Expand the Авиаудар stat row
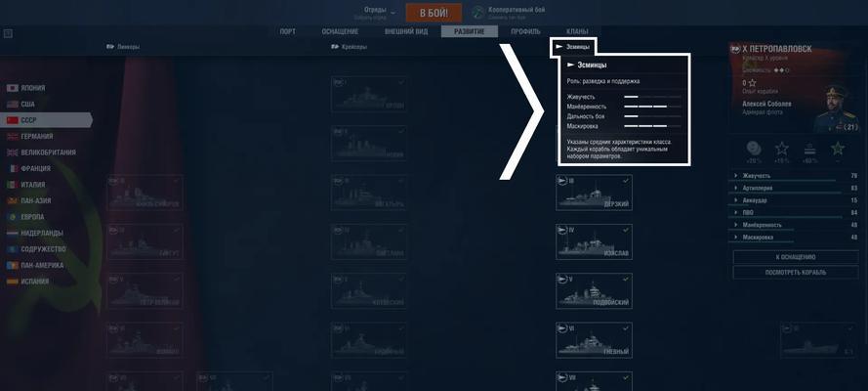This screenshot has height=391, width=868. pos(795,200)
